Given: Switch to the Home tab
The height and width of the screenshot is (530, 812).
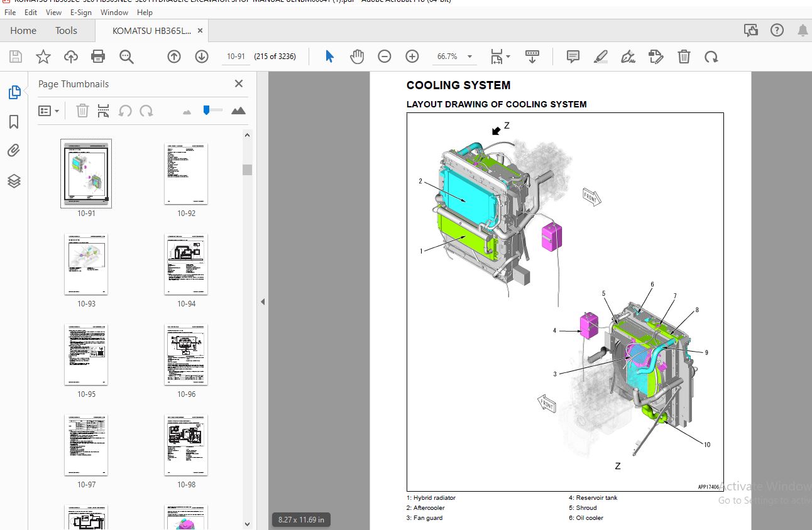Looking at the screenshot, I should [23, 30].
